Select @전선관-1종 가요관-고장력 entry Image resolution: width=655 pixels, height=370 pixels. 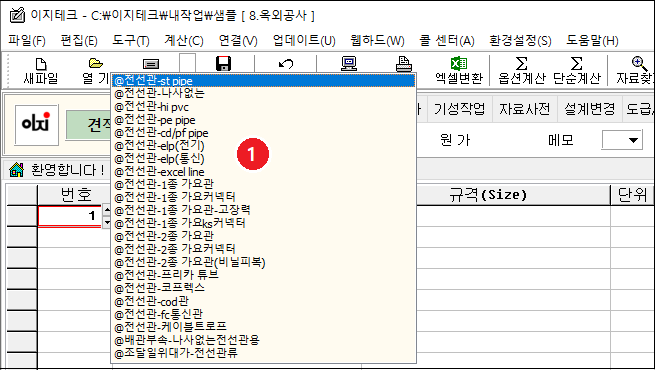coord(263,210)
